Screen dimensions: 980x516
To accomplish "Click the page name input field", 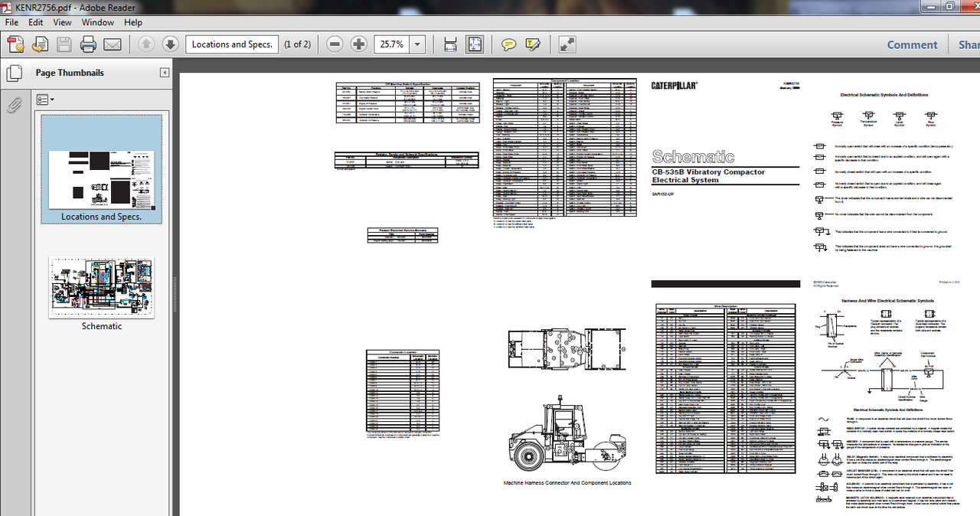I will [231, 44].
